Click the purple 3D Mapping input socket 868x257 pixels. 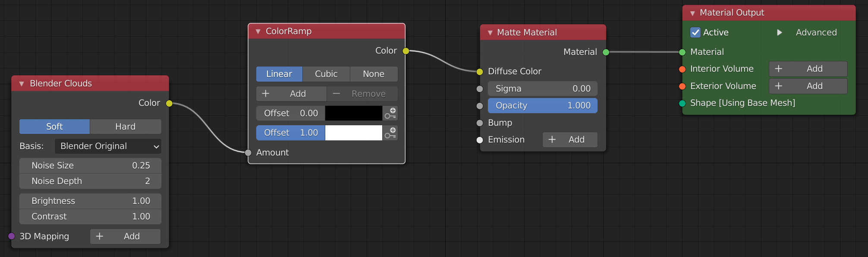[x=12, y=236]
